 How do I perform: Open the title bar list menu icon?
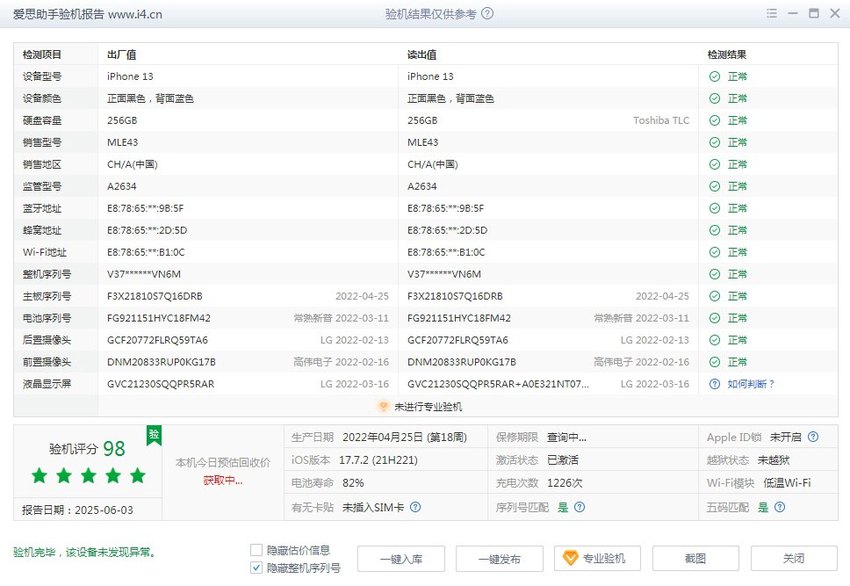(772, 14)
